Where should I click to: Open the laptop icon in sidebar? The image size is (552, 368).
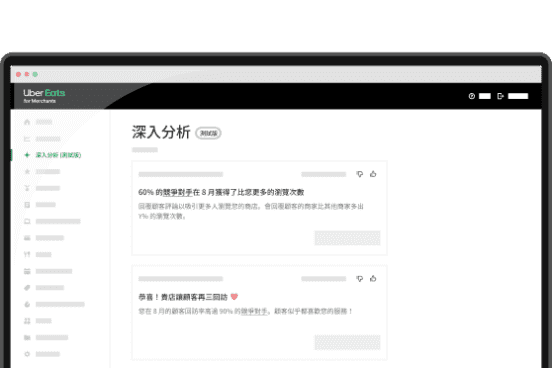pos(27,222)
